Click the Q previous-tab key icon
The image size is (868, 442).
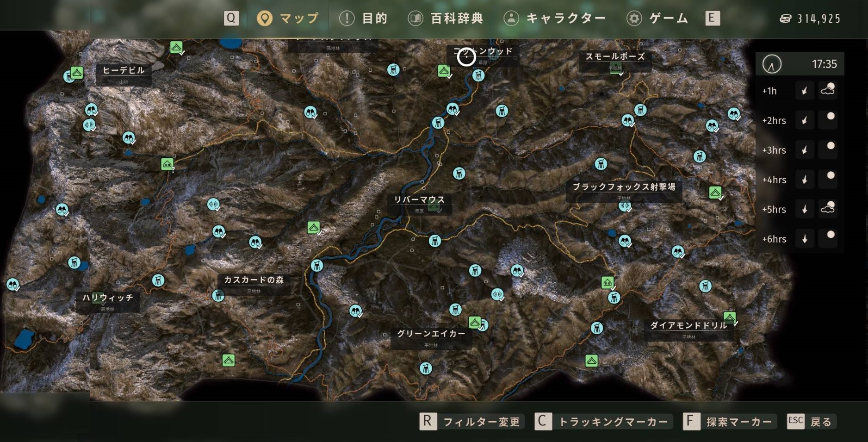point(231,18)
